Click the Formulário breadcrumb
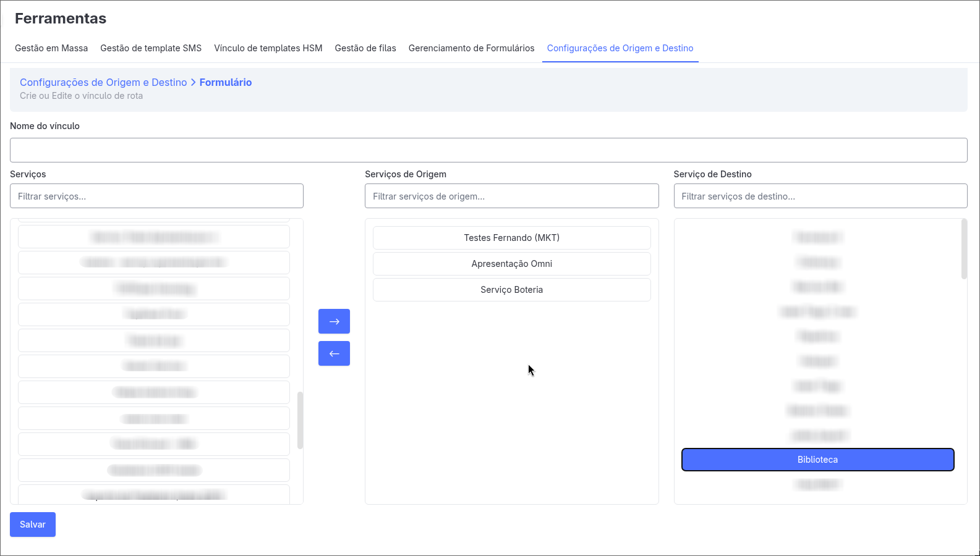The height and width of the screenshot is (556, 980). [226, 82]
